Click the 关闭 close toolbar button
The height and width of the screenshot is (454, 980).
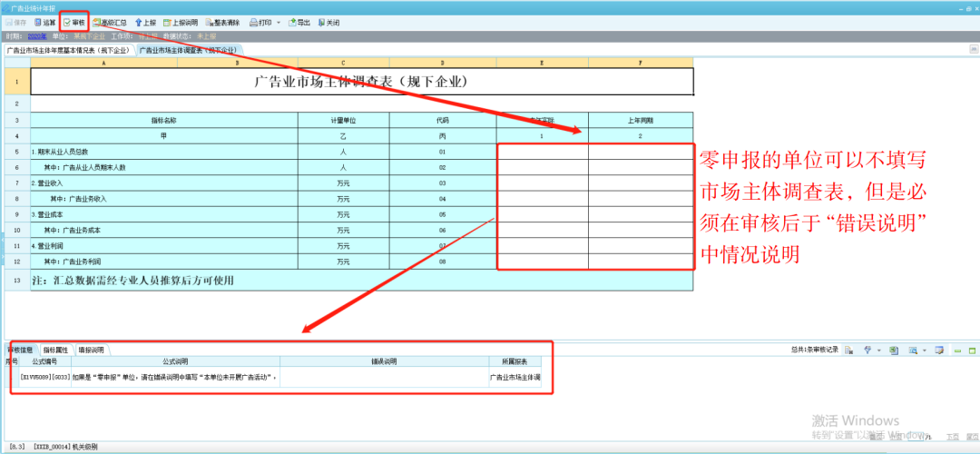click(328, 23)
